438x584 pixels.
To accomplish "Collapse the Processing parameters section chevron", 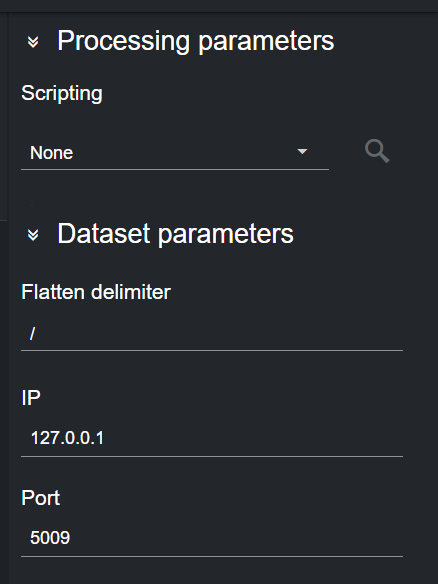I will tap(33, 42).
